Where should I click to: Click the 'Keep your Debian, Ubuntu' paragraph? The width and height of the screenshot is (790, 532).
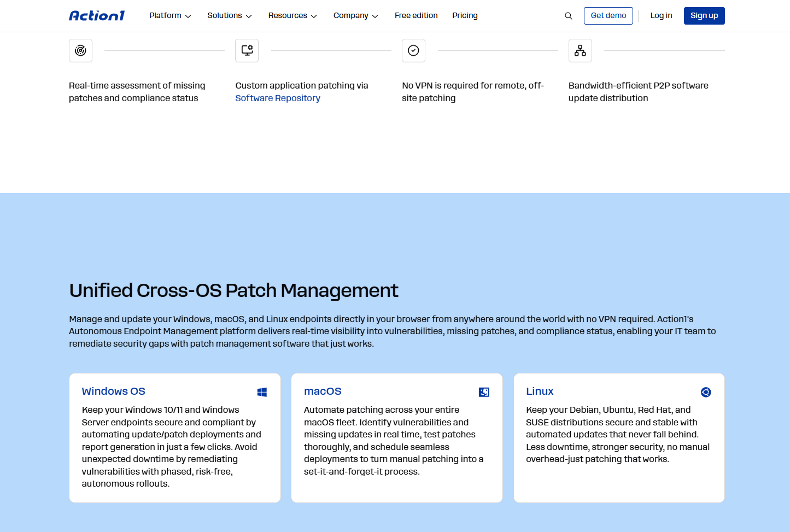(x=618, y=435)
